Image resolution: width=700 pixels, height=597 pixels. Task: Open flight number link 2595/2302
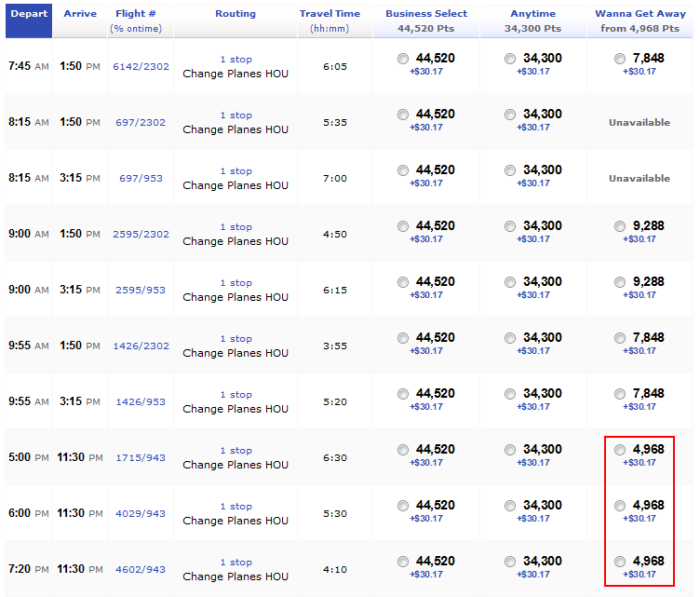pos(141,234)
